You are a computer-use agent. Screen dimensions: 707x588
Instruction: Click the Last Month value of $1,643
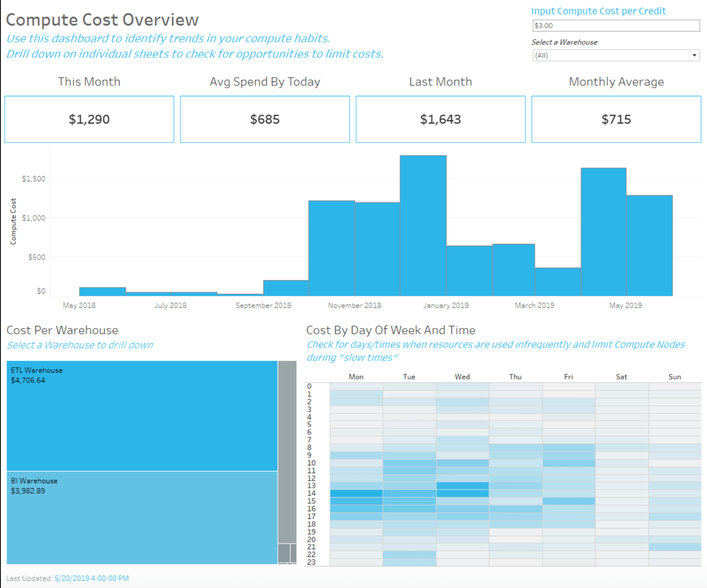(440, 119)
